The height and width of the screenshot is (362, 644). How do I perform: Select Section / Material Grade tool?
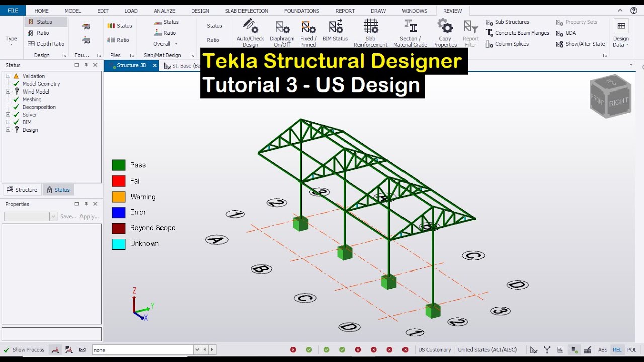click(410, 33)
